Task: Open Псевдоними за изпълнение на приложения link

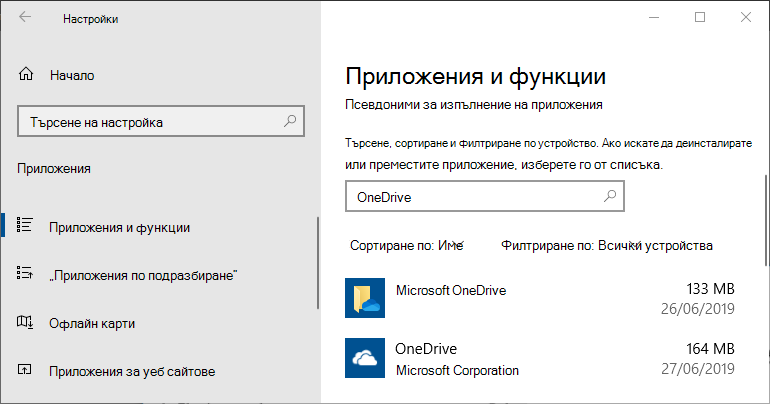Action: coord(473,105)
